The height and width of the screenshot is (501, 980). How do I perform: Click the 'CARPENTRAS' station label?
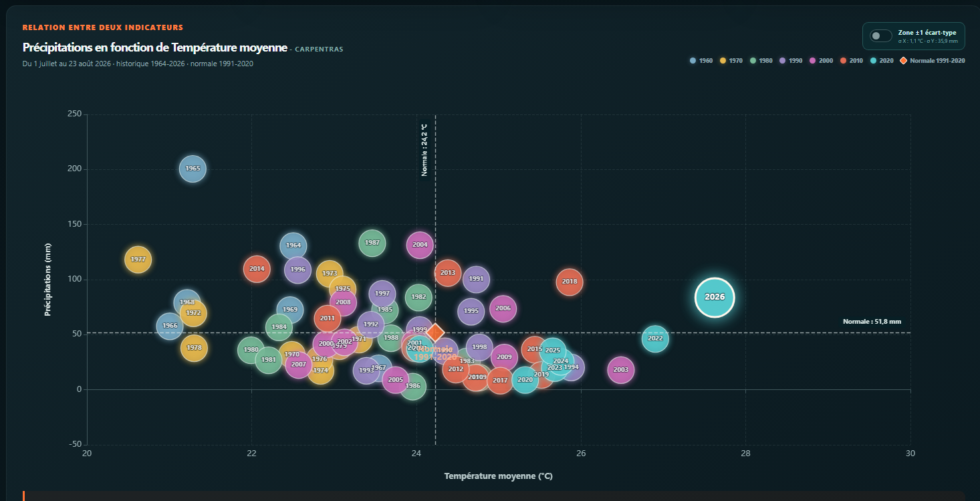coord(319,49)
